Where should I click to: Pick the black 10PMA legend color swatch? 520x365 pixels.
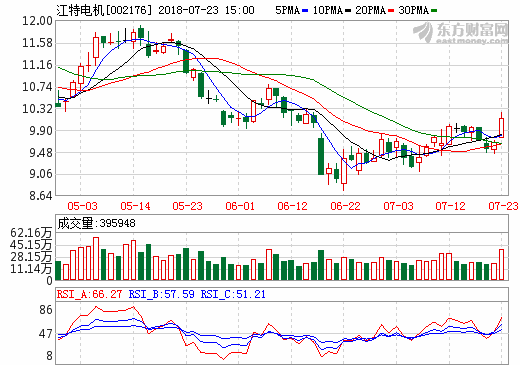point(348,11)
